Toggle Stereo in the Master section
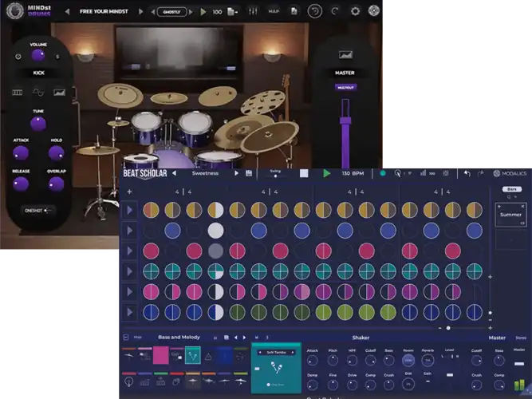The width and height of the screenshot is (532, 399). (x=521, y=338)
